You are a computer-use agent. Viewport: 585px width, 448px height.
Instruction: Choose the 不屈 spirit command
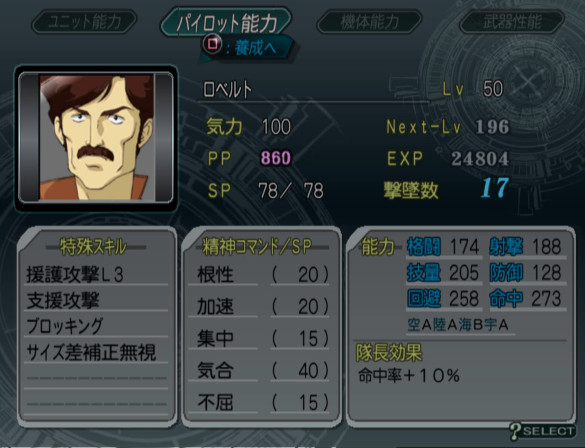(x=263, y=402)
